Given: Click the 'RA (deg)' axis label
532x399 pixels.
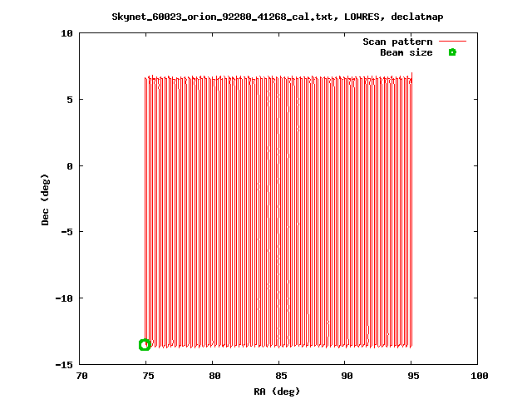Looking at the screenshot, I should [277, 392].
